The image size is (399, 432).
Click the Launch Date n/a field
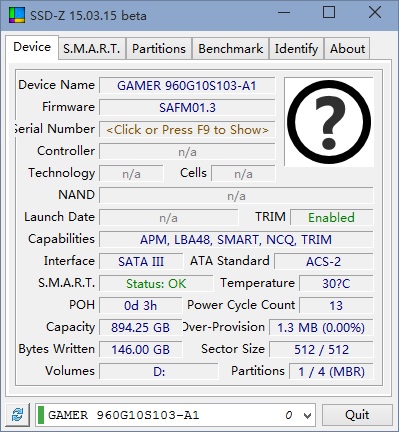(169, 218)
